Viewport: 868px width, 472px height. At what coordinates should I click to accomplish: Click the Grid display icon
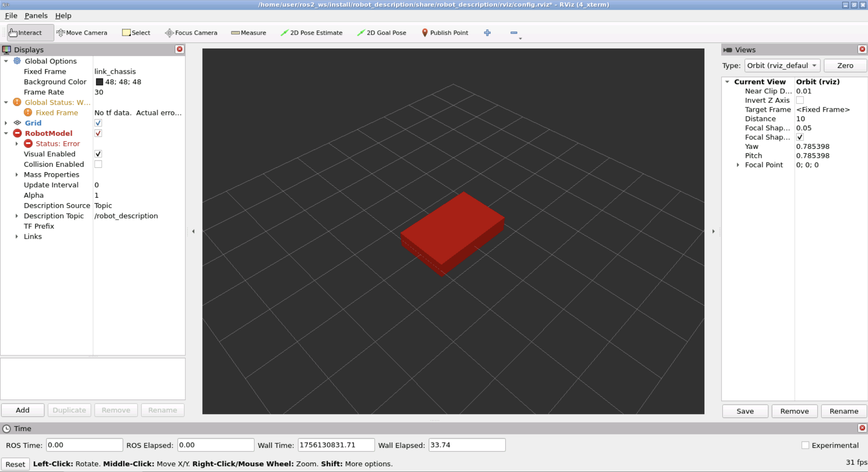coord(17,123)
